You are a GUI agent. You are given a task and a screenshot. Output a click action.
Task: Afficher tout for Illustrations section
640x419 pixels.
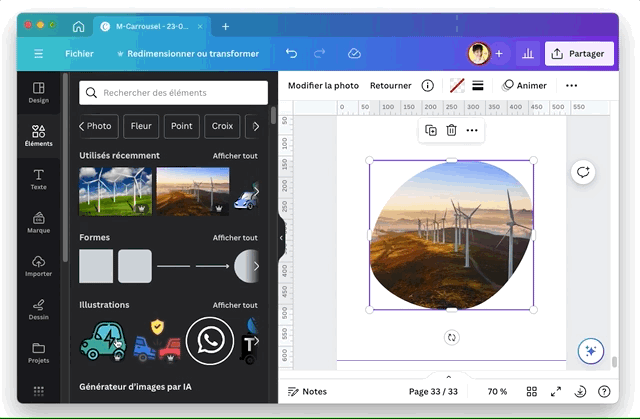pos(235,305)
